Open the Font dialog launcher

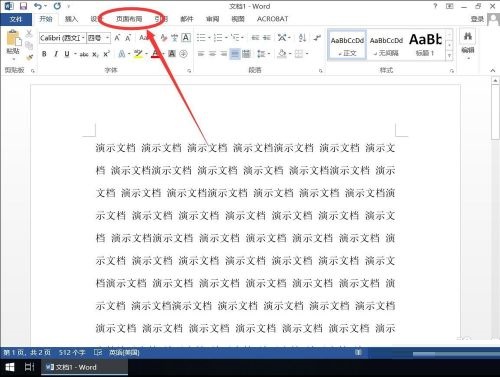click(189, 71)
